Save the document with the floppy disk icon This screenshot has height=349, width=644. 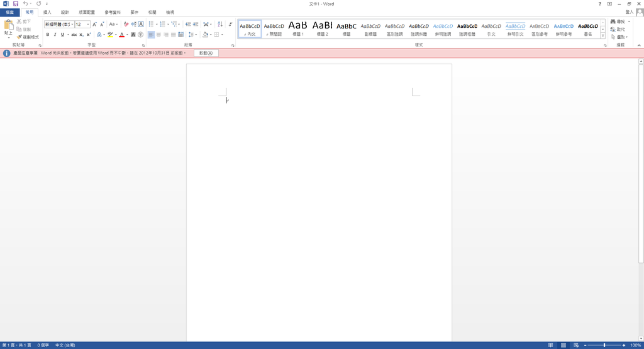pos(16,4)
